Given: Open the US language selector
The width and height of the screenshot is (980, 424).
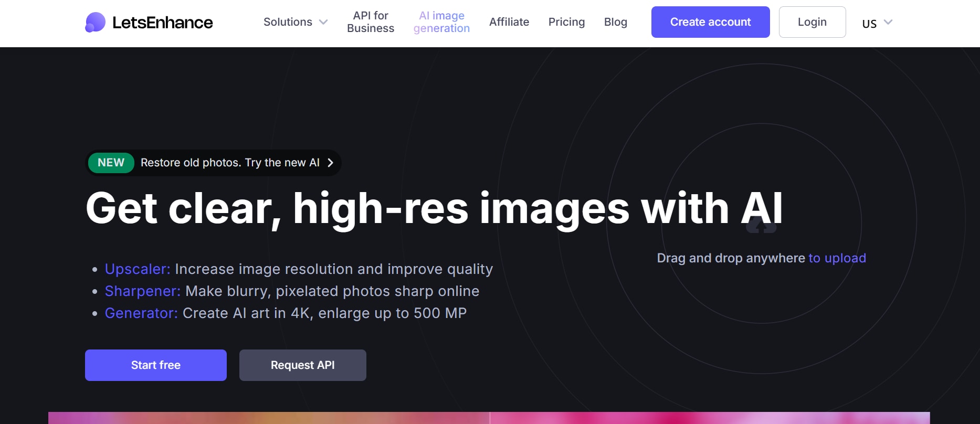Looking at the screenshot, I should [877, 23].
